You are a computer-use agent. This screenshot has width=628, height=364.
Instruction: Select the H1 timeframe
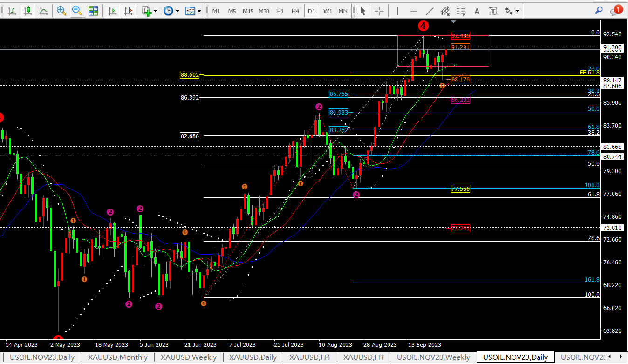click(x=280, y=11)
